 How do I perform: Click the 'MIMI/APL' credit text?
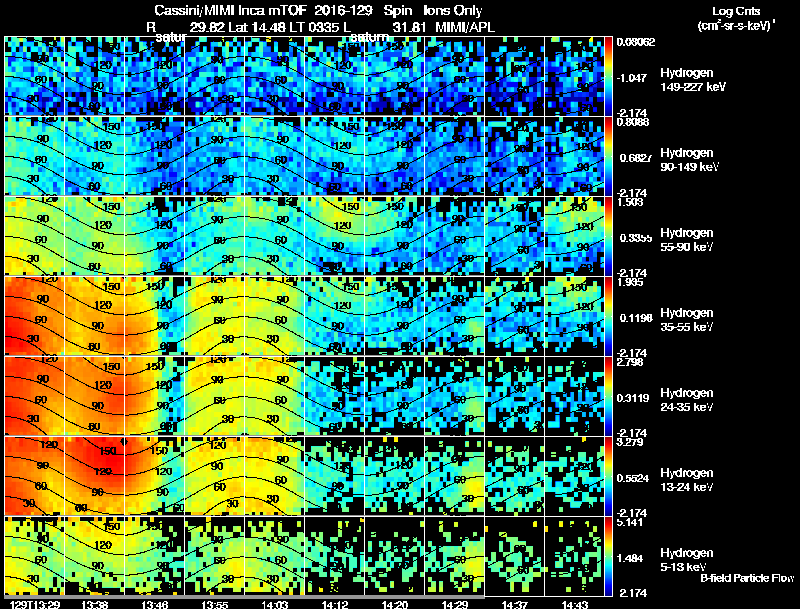[465, 27]
